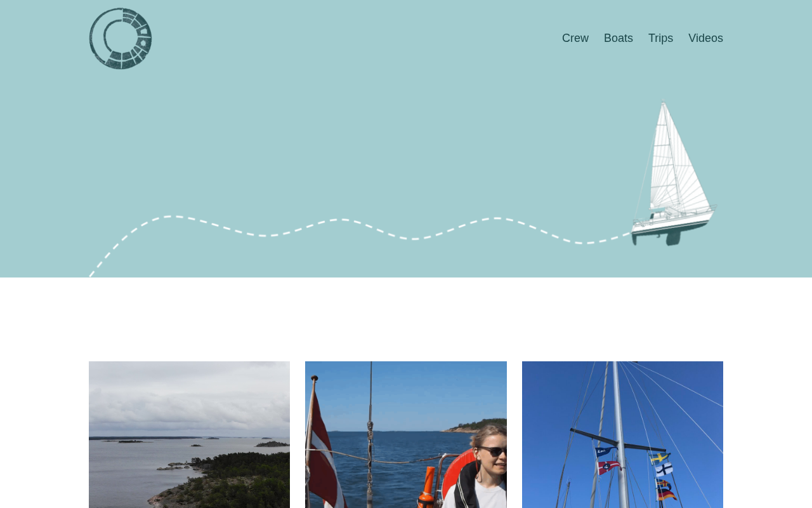812x508 pixels.
Task: Open the Crew page
Action: (x=575, y=38)
